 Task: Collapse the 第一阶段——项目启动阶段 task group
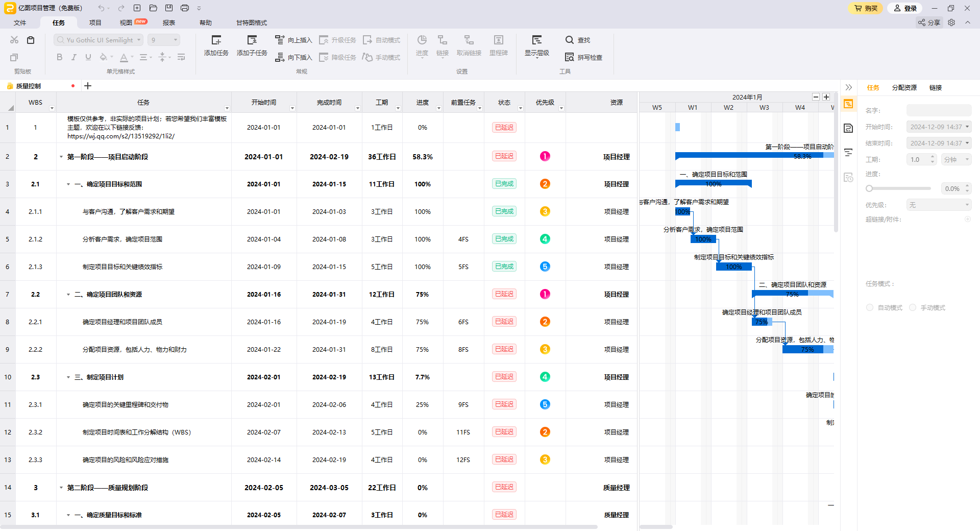pos(61,157)
